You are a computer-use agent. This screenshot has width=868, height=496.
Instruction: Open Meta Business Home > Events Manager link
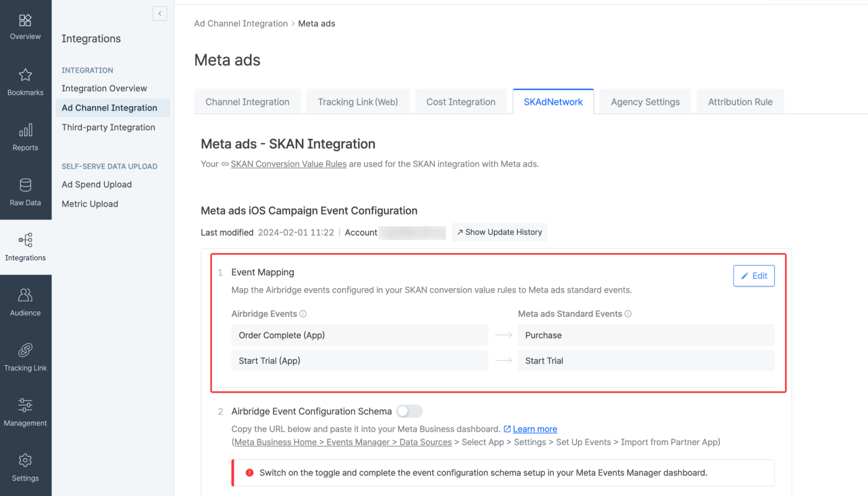pyautogui.click(x=343, y=442)
